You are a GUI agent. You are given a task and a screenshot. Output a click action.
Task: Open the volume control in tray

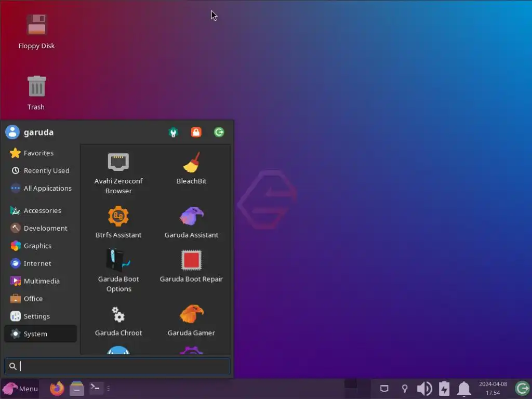tap(424, 389)
